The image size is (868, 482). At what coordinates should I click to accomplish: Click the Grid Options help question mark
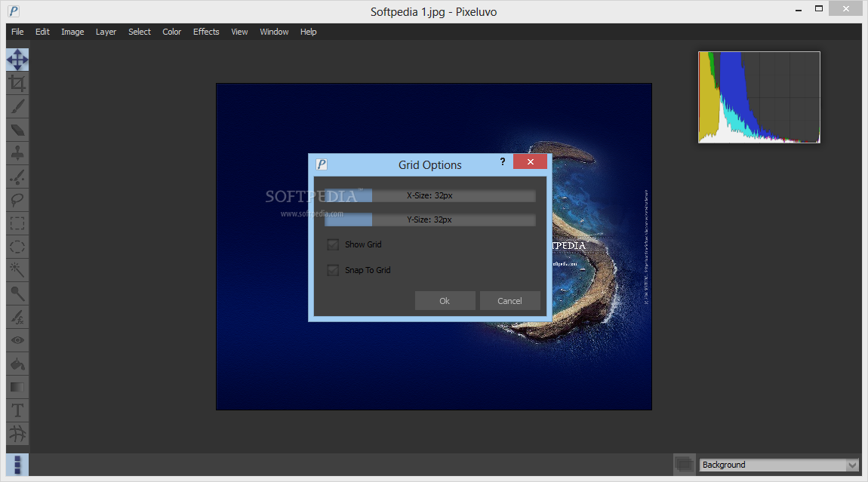click(x=503, y=161)
